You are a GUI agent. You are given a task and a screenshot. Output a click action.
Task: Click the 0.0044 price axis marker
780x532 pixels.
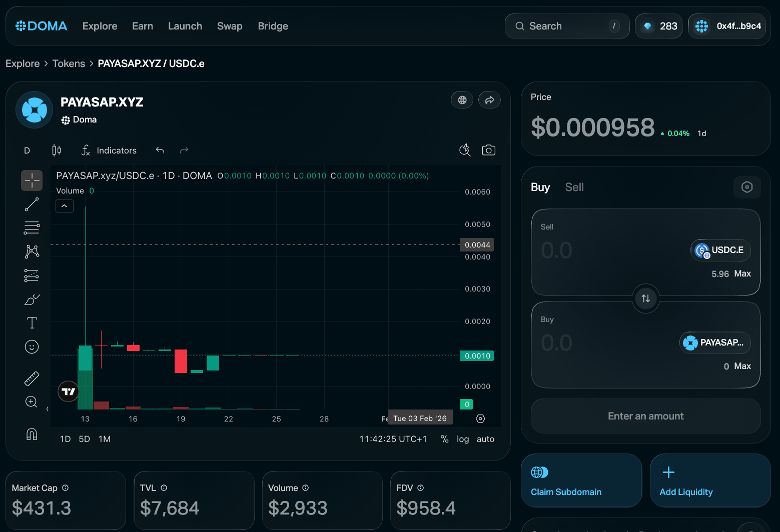[477, 245]
